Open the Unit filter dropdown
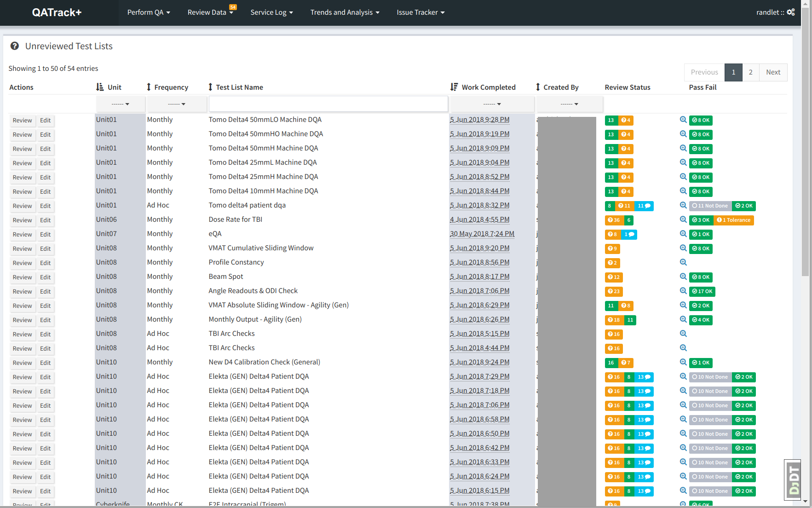This screenshot has width=812, height=508. (121, 104)
